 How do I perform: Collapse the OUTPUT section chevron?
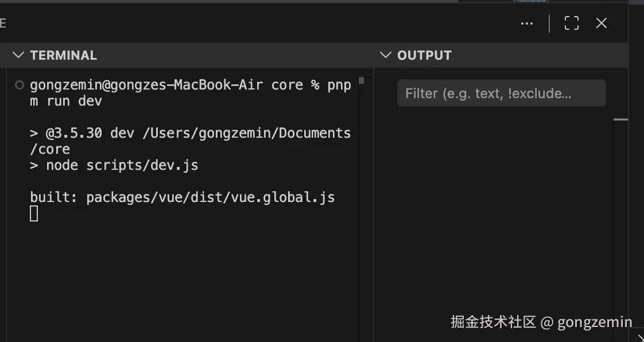click(386, 55)
